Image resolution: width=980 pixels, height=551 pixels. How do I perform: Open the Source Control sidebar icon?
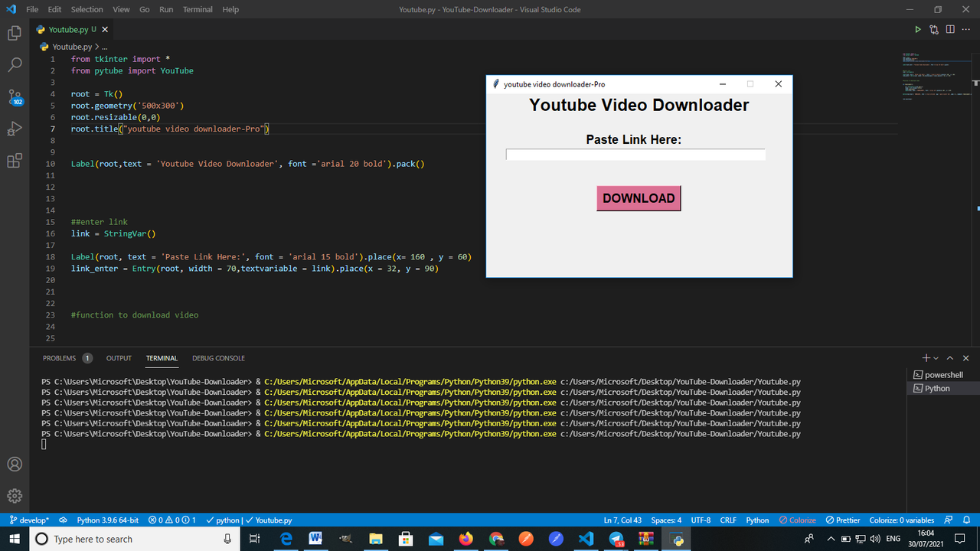[14, 99]
